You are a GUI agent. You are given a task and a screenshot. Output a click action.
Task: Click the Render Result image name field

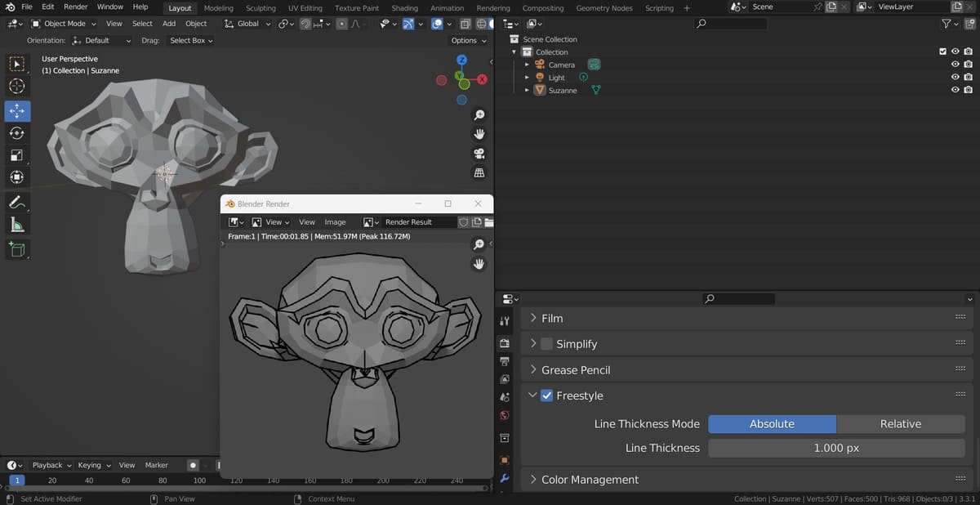click(420, 221)
